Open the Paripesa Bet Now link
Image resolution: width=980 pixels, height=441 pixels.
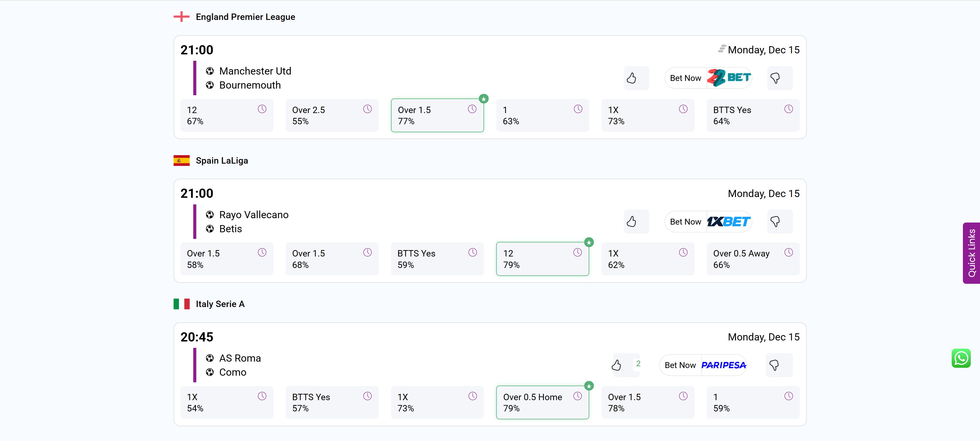[703, 365]
